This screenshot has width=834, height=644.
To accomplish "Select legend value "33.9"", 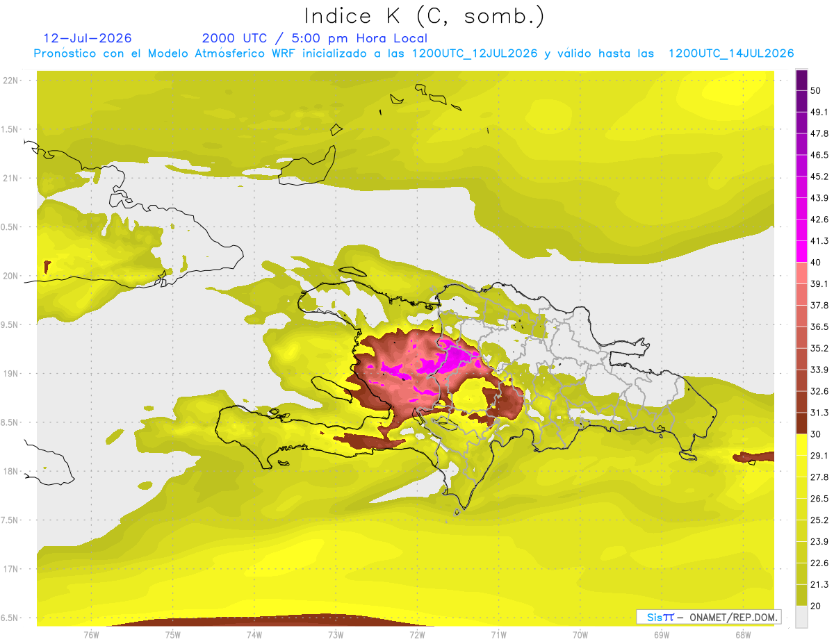I will click(819, 370).
